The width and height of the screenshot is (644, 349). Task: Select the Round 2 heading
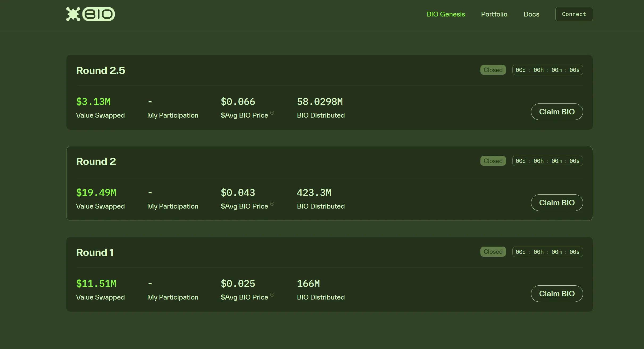[x=96, y=161]
